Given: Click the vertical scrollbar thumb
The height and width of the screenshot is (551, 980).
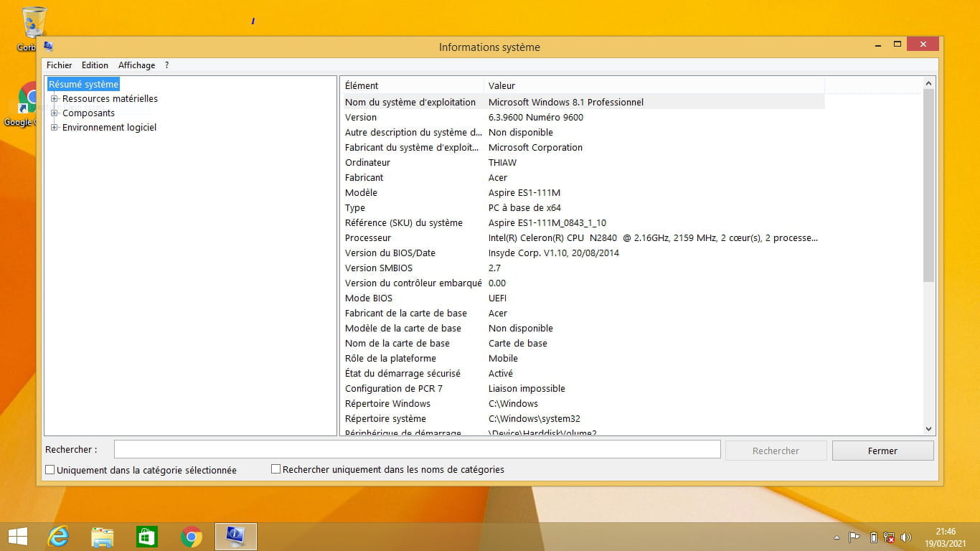Looking at the screenshot, I should pos(929,185).
